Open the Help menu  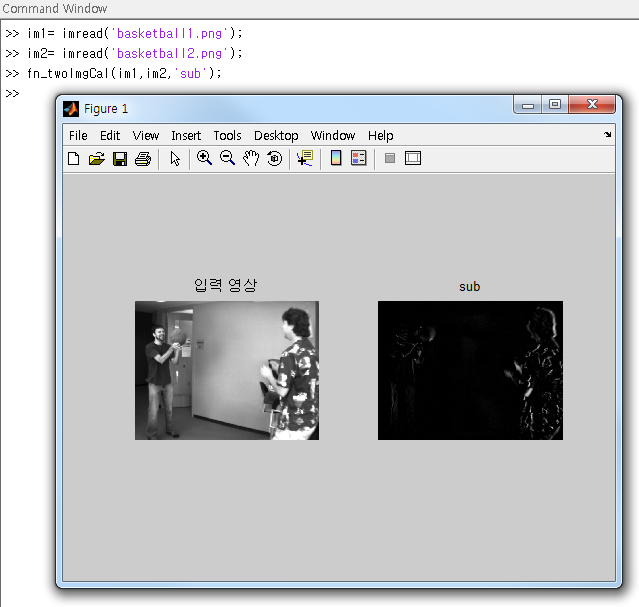point(381,135)
